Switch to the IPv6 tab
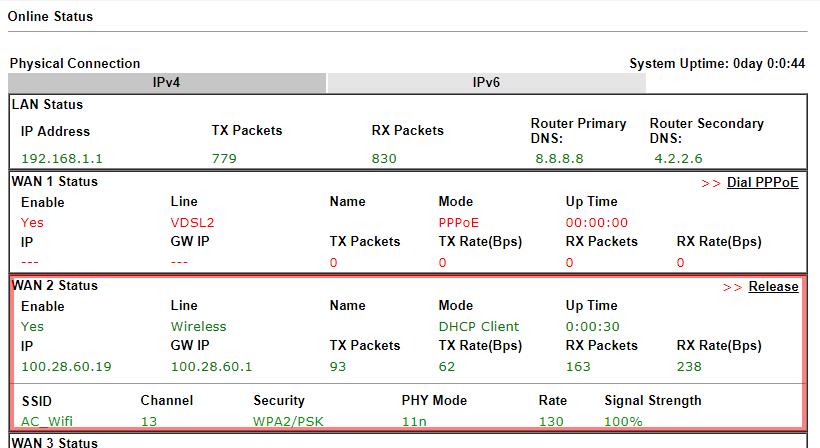820x448 pixels. [x=486, y=83]
